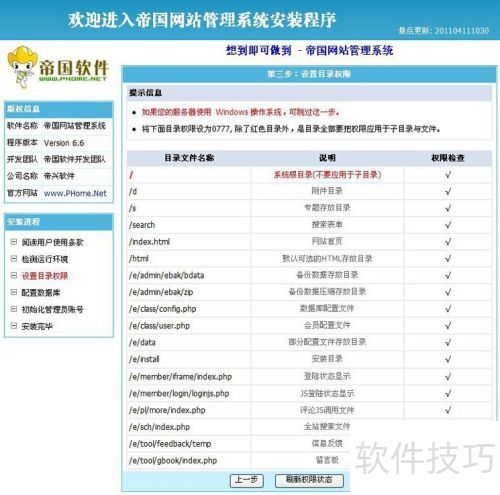Viewport: 500px width, 495px height.
Task: Click the expand icon beside 初始化管理员账号
Action: pos(14,309)
